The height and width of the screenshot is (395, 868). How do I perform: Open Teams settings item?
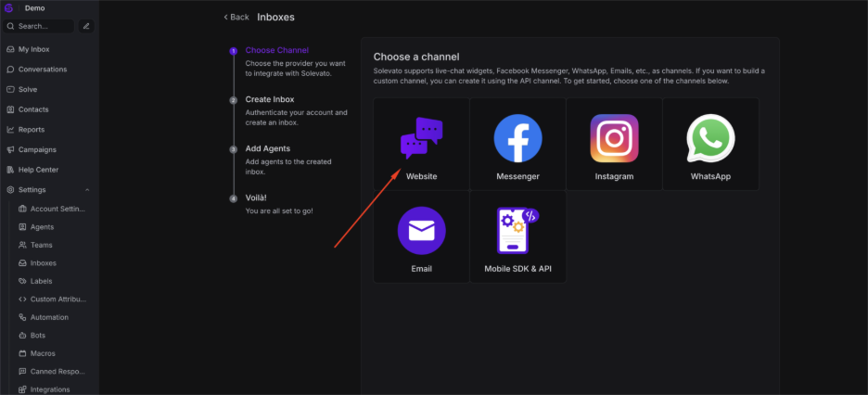point(42,245)
